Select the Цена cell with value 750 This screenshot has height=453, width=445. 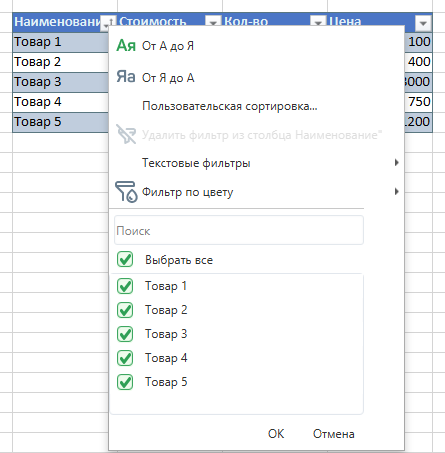[418, 102]
